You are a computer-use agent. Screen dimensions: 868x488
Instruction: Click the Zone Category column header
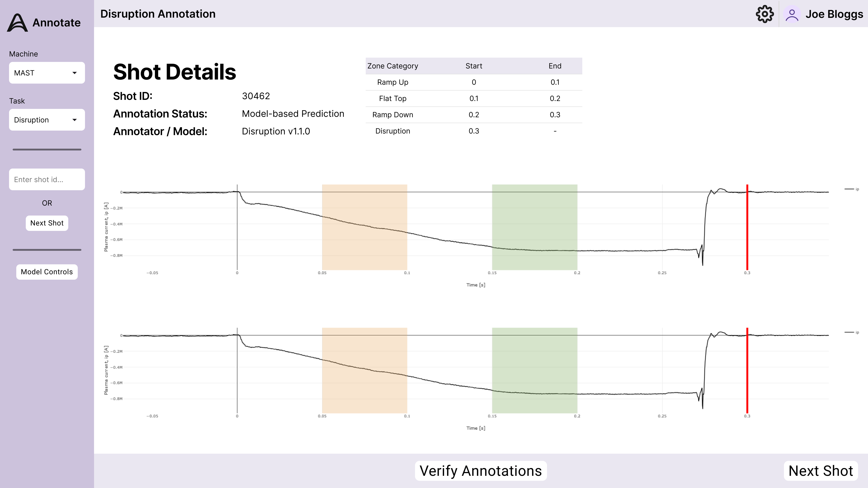point(393,66)
